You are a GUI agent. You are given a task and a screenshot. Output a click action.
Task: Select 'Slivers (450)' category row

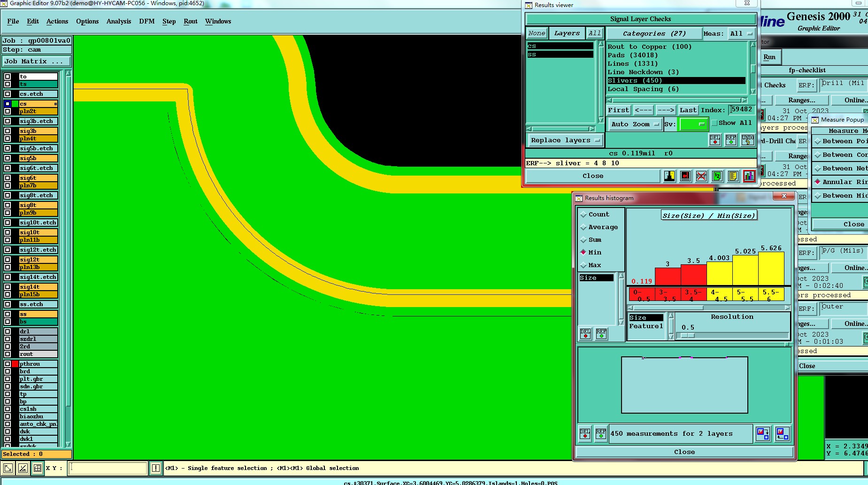pos(676,81)
